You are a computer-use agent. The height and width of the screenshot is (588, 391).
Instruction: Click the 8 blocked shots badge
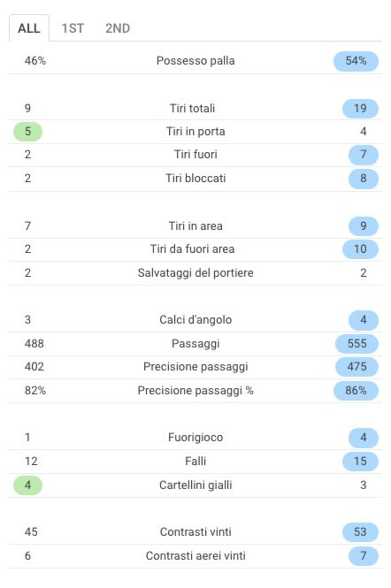(x=363, y=178)
